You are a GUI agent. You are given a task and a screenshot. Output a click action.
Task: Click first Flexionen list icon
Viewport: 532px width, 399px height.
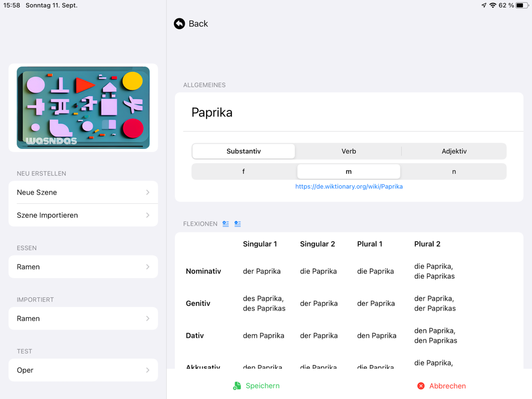226,224
